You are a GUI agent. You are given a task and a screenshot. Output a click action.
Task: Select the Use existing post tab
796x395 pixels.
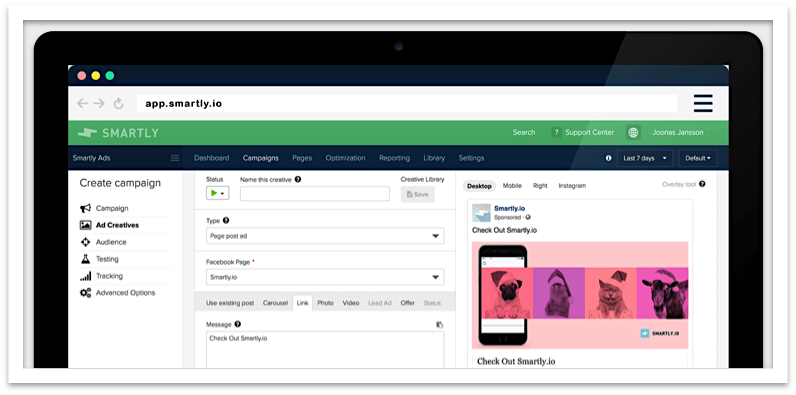230,303
